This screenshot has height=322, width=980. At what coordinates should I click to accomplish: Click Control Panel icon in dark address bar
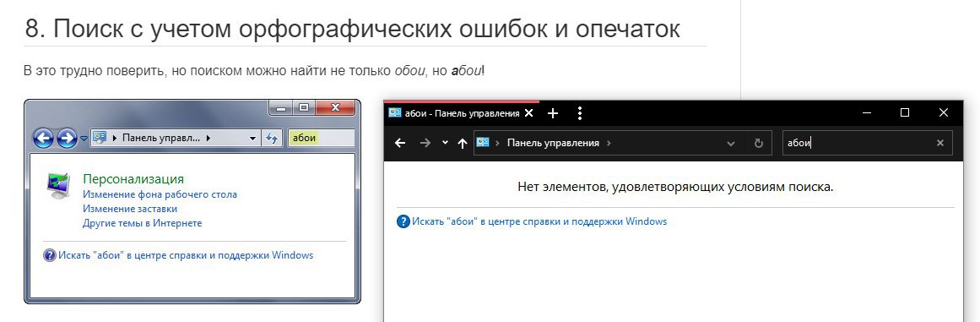482,143
